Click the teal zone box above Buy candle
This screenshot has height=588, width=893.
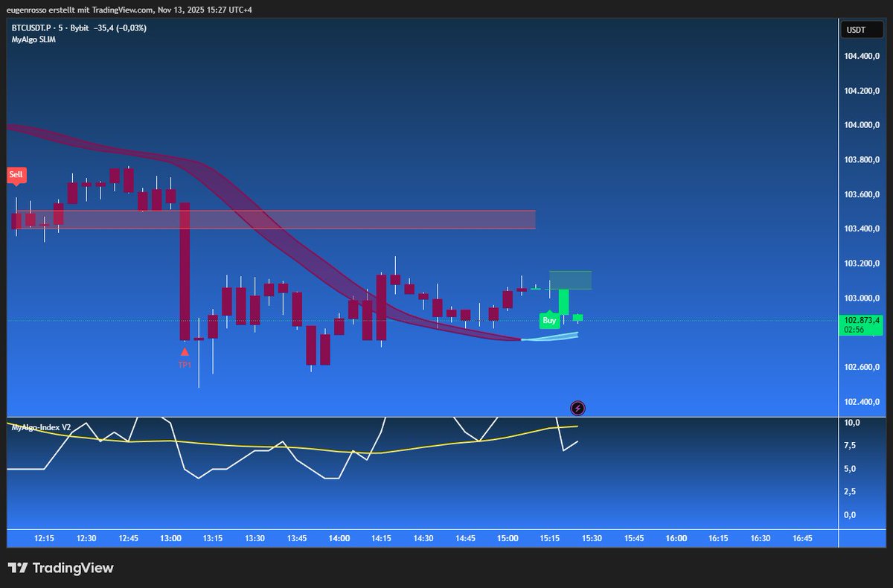(x=570, y=280)
